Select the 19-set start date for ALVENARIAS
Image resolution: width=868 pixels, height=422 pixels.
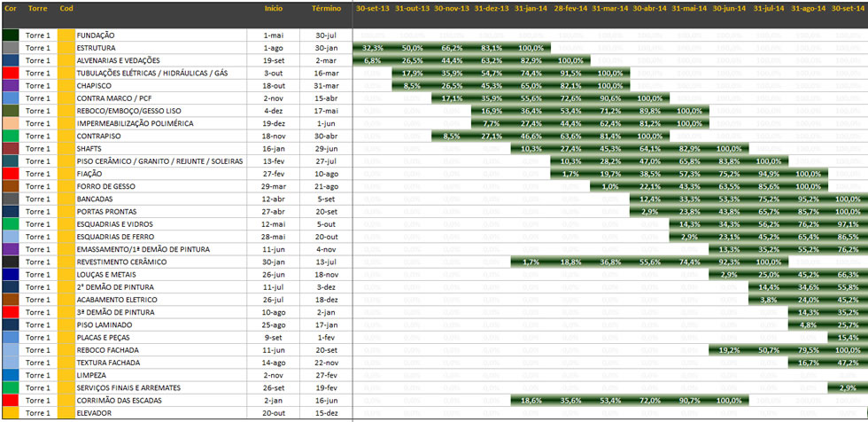(274, 60)
